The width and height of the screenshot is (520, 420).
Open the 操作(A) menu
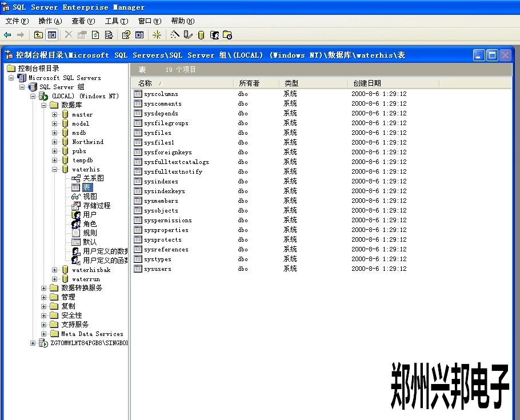[50, 21]
